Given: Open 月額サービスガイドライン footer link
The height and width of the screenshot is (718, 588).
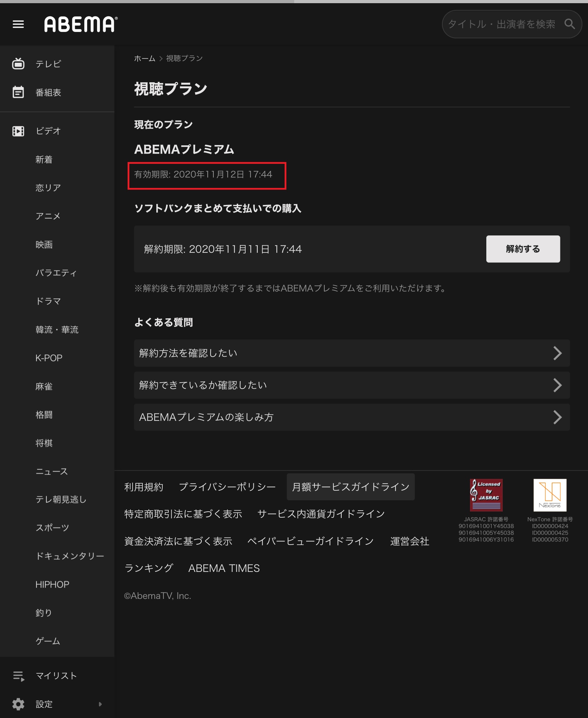Looking at the screenshot, I should pyautogui.click(x=351, y=487).
